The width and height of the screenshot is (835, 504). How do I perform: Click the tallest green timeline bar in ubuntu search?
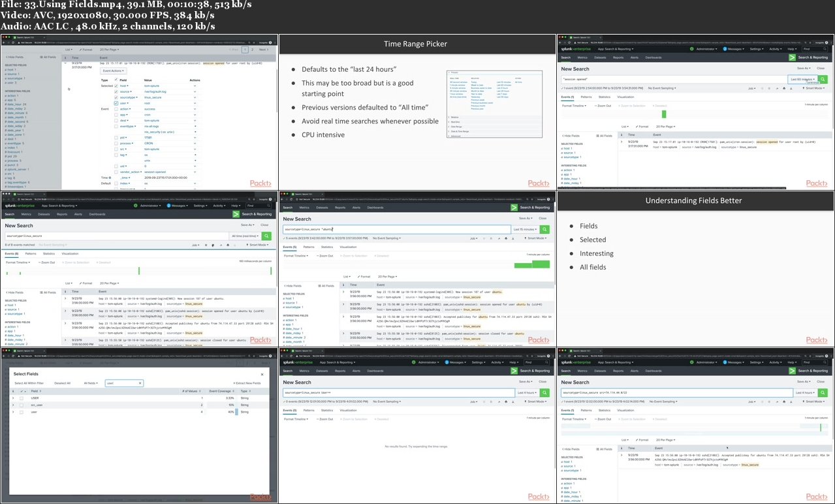pyautogui.click(x=541, y=264)
